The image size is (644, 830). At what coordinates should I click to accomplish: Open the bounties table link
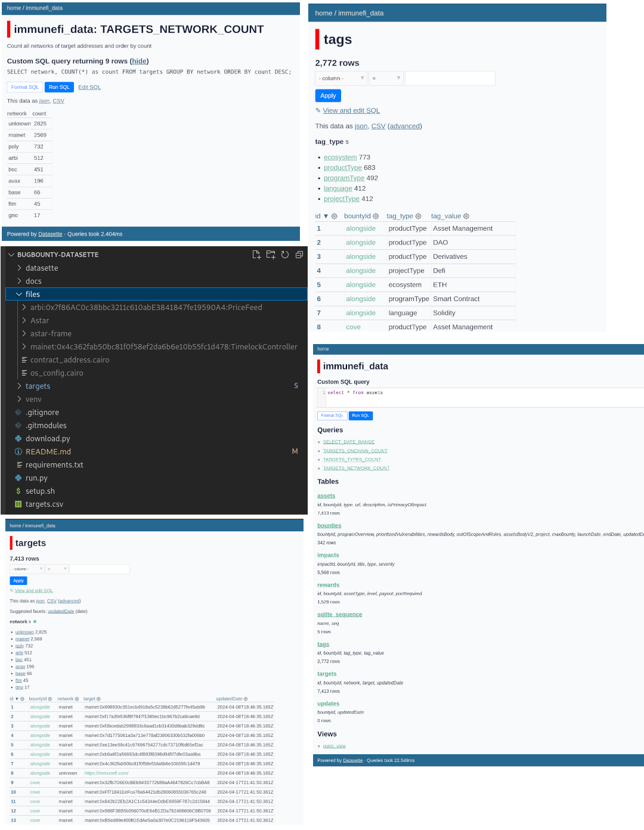[x=329, y=526]
